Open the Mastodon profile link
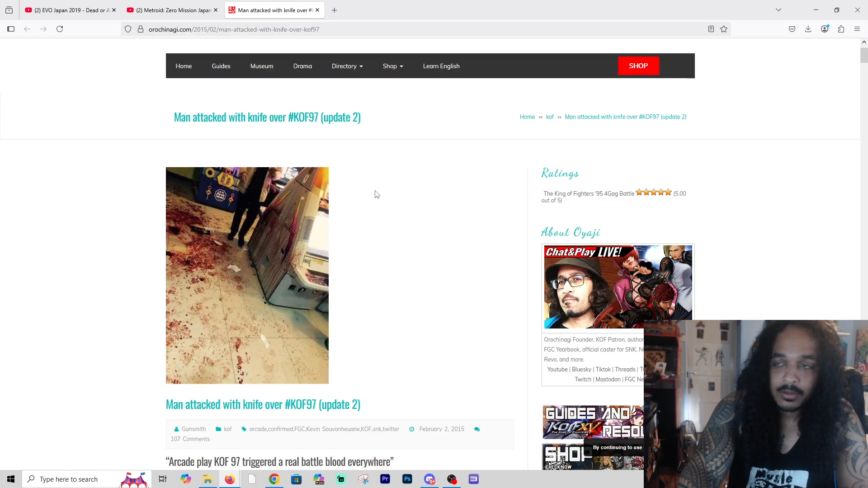 click(x=608, y=380)
